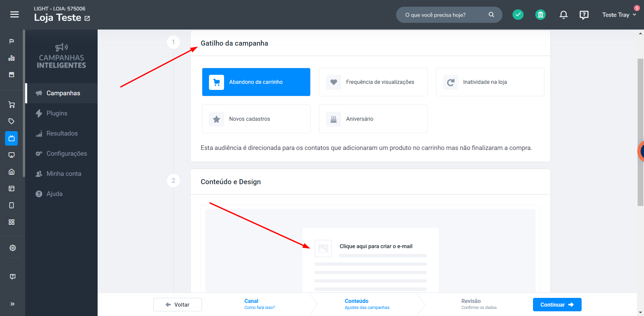Open Plugins menu item
Screen dimensions: 644x316
(62, 113)
